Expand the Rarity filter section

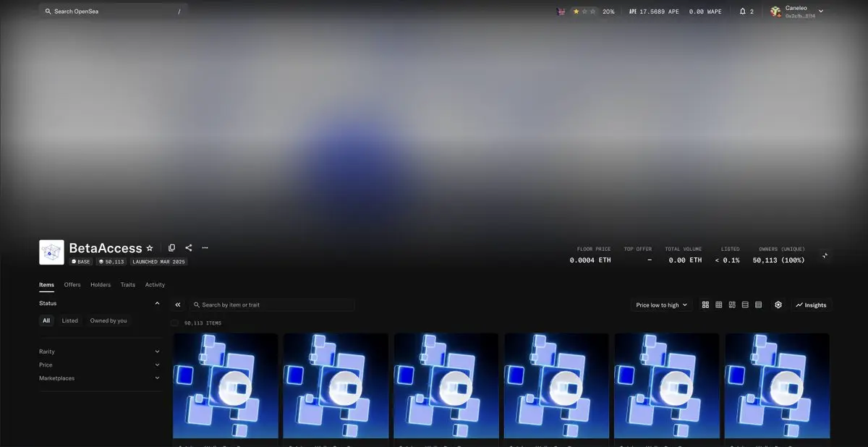[x=100, y=352]
